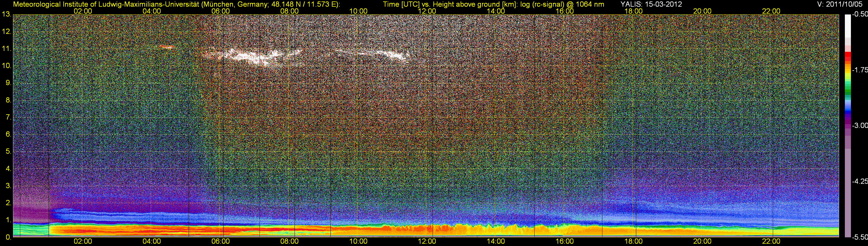Viewport: 868px width, 246px height.
Task: Click the 18:00 label on the bottom time axis
Action: (633, 241)
